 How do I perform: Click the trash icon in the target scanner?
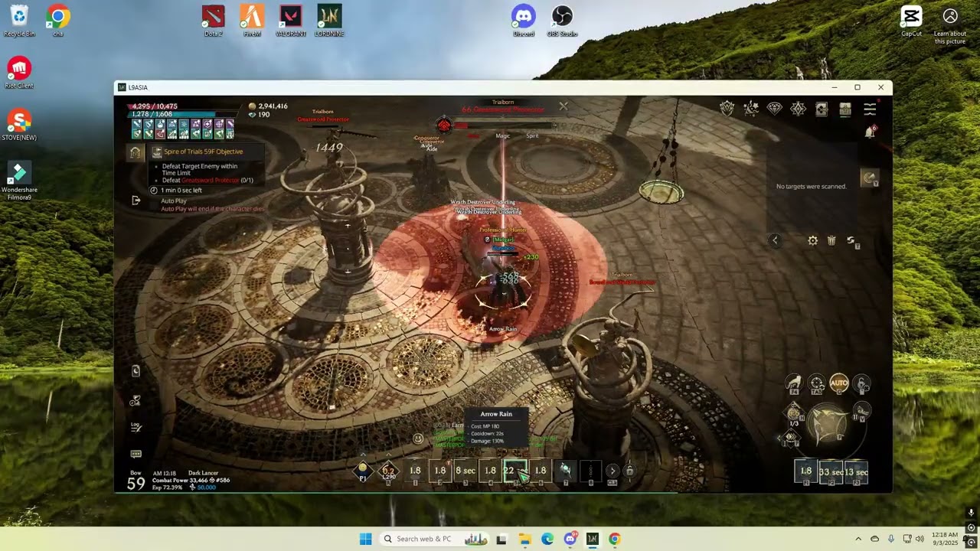click(831, 240)
